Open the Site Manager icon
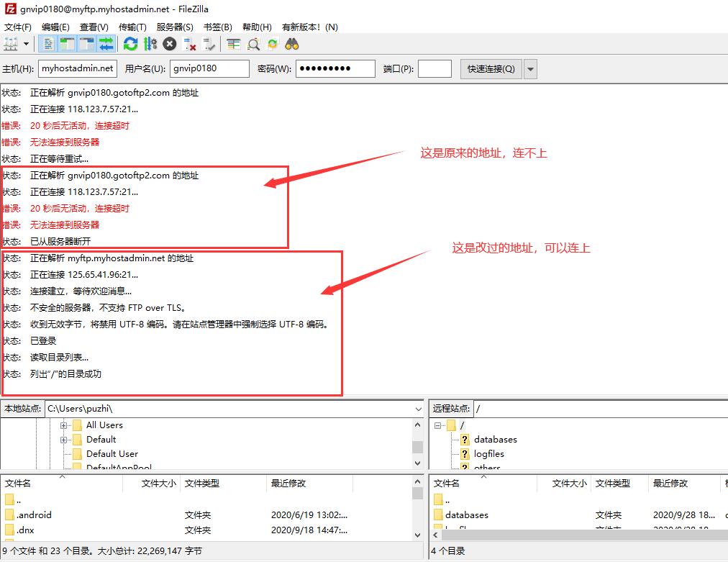This screenshot has width=728, height=562. click(x=11, y=44)
